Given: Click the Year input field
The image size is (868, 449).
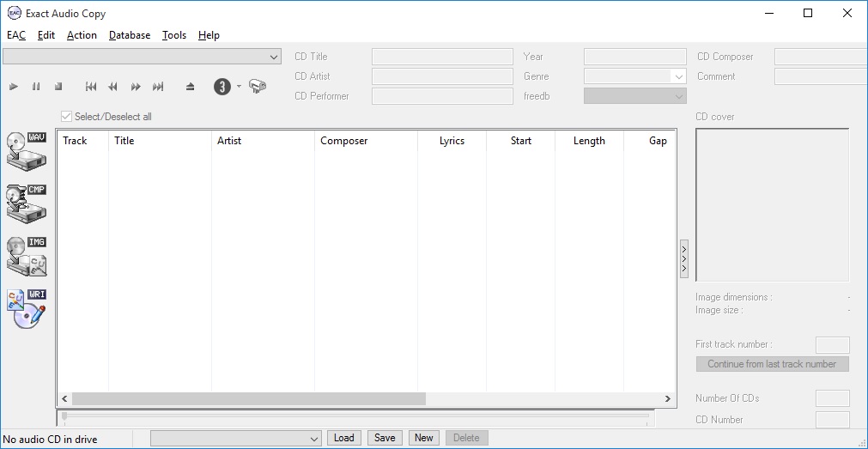Looking at the screenshot, I should point(635,57).
